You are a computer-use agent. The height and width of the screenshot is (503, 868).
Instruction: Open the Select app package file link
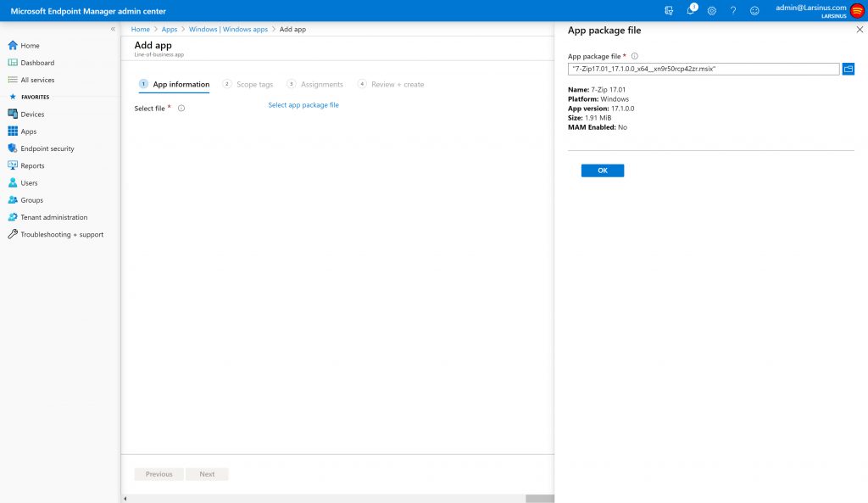click(x=303, y=104)
